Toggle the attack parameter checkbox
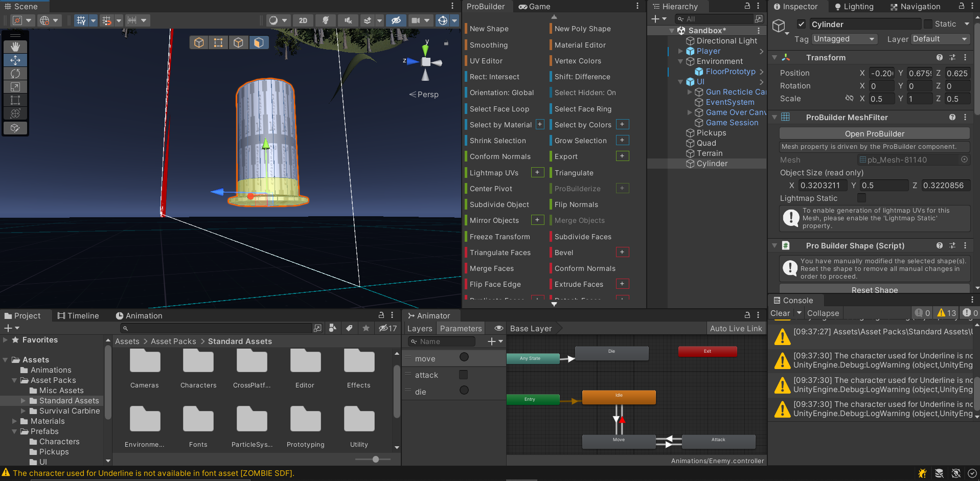This screenshot has width=980, height=481. [x=464, y=375]
